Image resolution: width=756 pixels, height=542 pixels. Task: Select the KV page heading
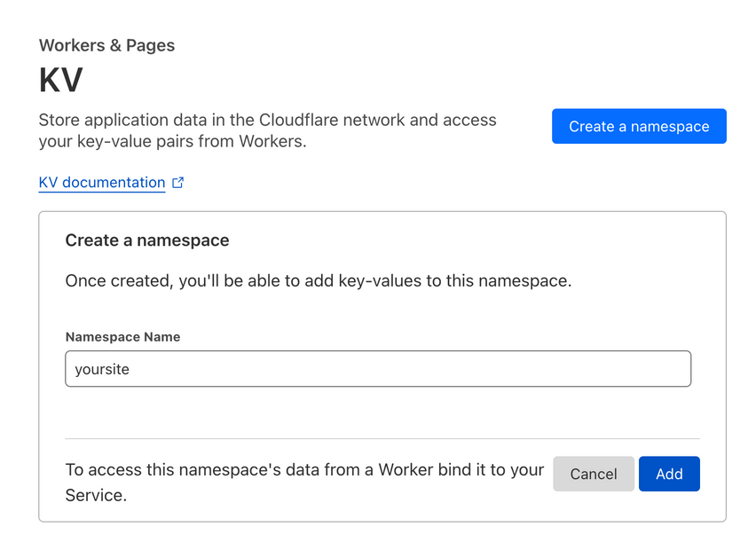point(61,81)
